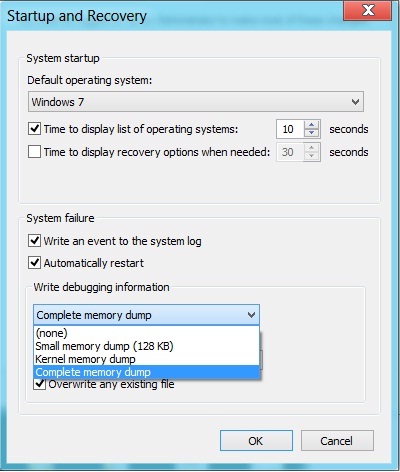Open the Default operating system dropdown
The image size is (400, 472).
pos(355,102)
